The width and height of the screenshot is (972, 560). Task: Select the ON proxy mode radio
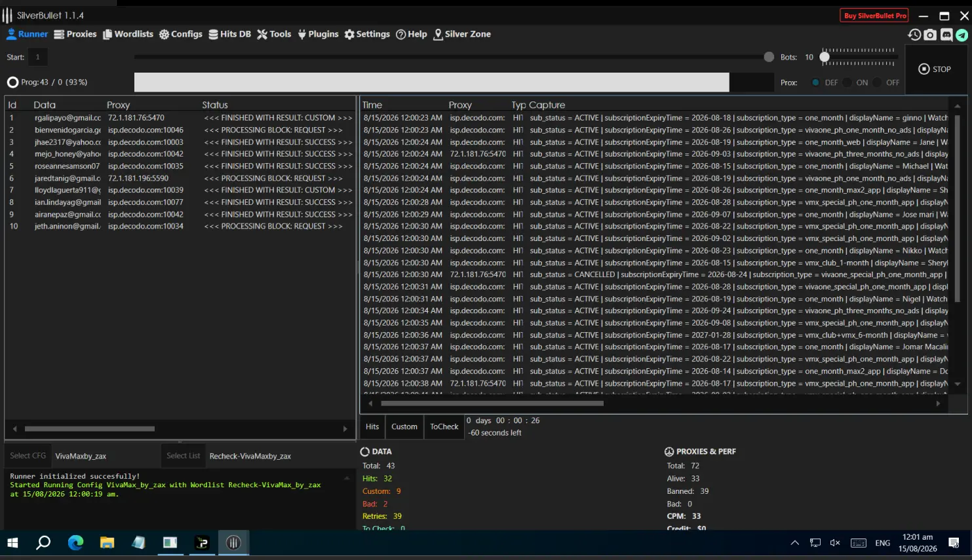pyautogui.click(x=847, y=83)
